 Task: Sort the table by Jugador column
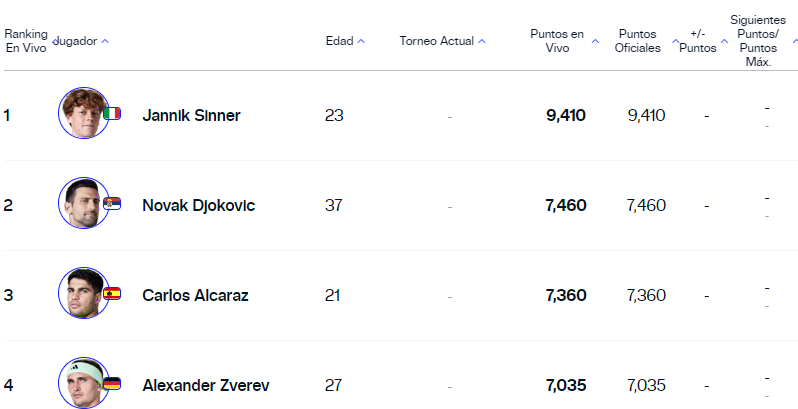coord(80,41)
